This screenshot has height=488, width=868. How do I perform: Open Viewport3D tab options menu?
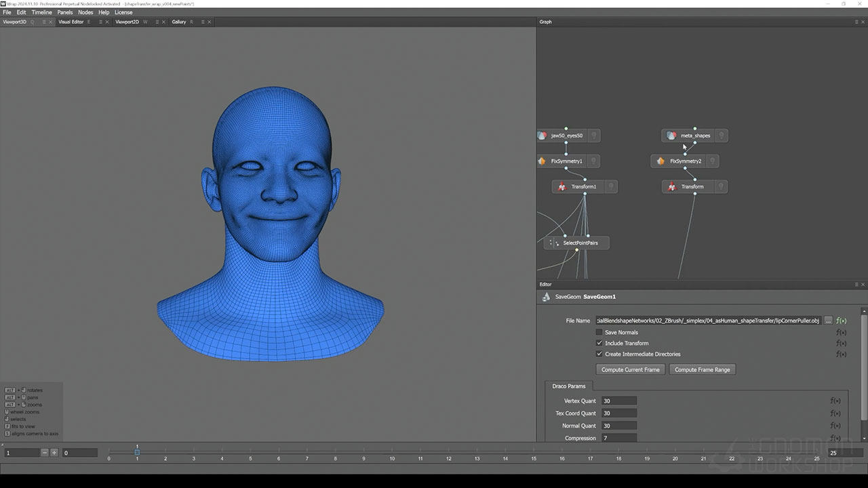44,22
